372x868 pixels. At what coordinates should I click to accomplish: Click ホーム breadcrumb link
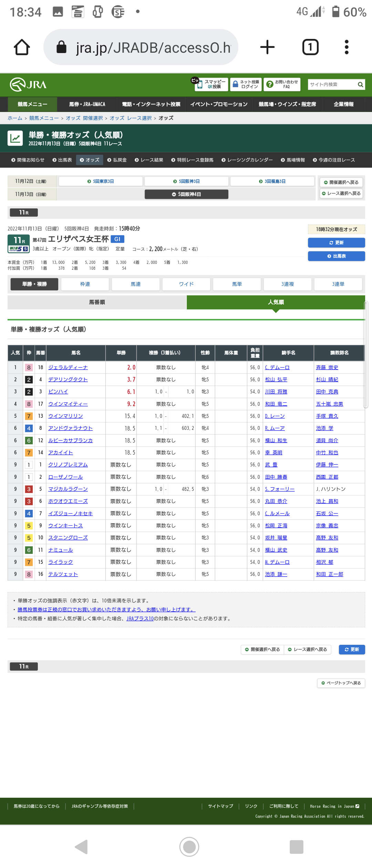point(15,118)
